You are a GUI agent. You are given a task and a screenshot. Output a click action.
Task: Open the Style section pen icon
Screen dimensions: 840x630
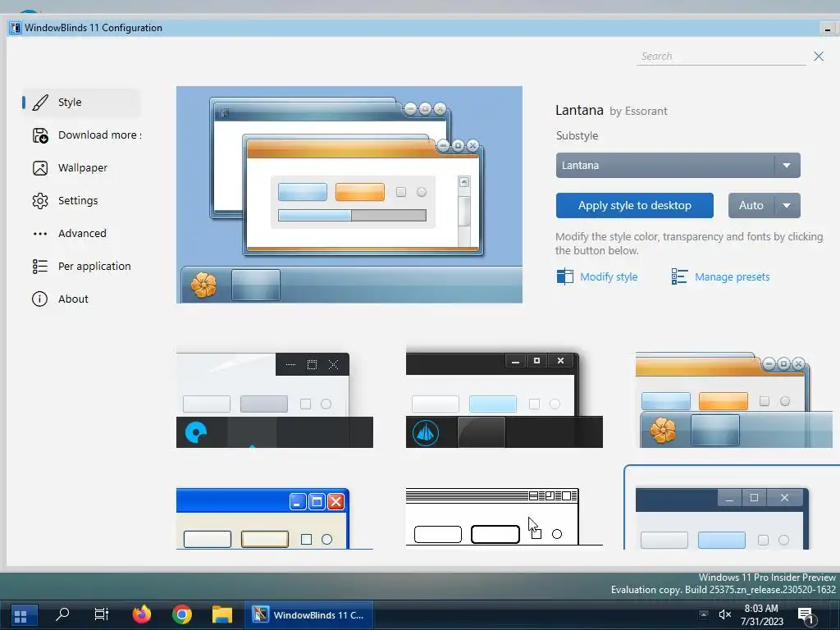click(x=40, y=103)
